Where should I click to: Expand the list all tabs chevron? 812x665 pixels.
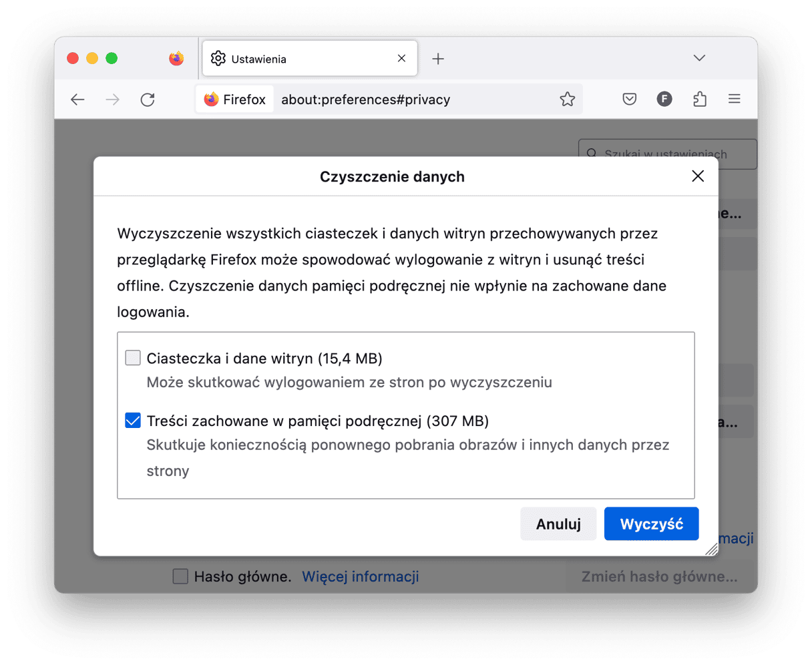[x=699, y=58]
